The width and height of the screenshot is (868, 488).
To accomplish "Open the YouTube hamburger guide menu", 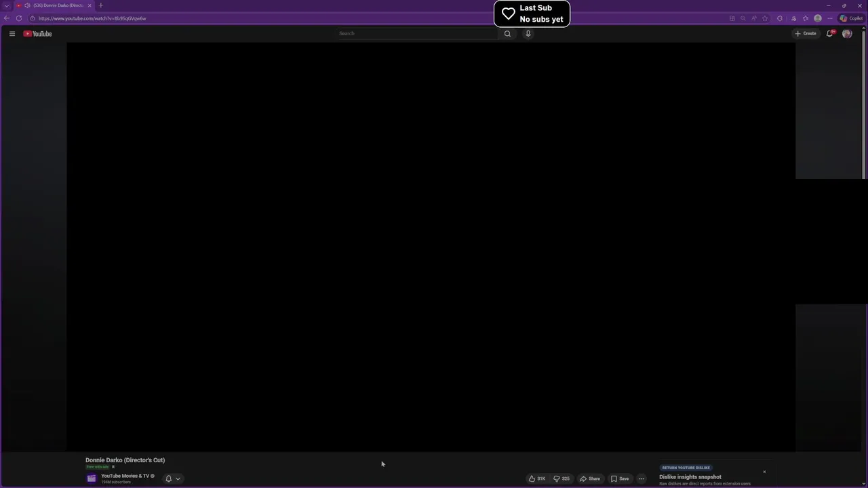I will tap(12, 33).
